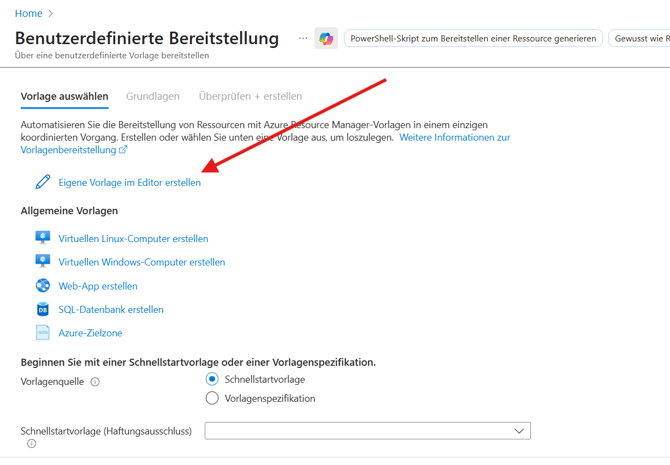The width and height of the screenshot is (670, 465).
Task: Select the Vorlagenspezifikation radio button
Action: 212,398
